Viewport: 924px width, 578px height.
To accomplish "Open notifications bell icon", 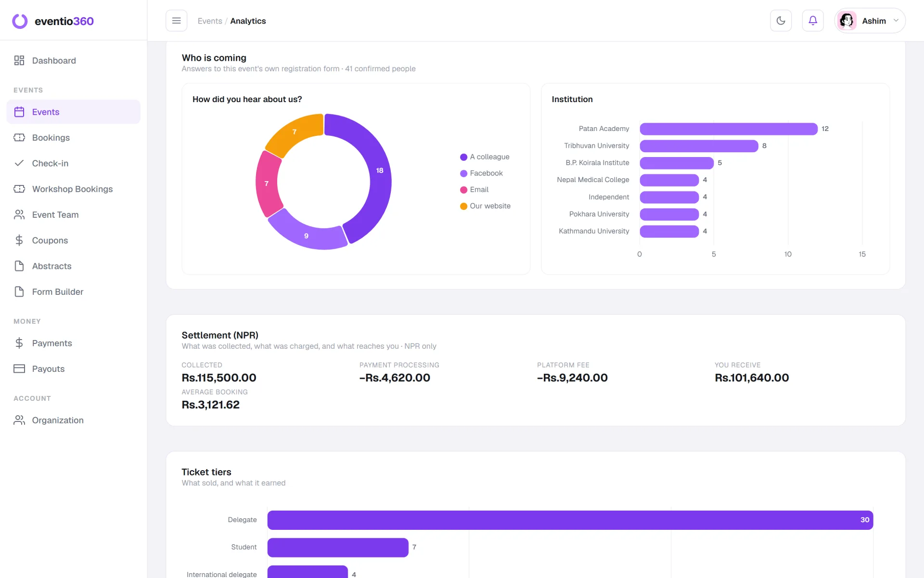I will point(813,21).
